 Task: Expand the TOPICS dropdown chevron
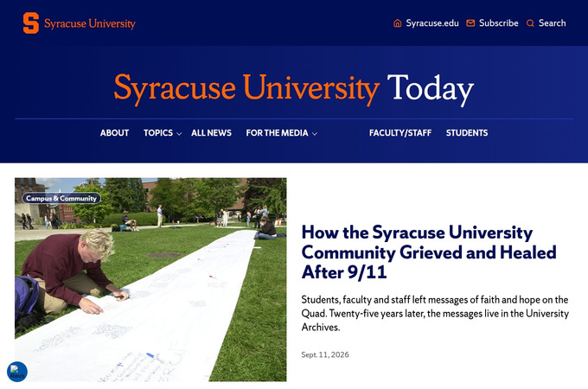pyautogui.click(x=179, y=134)
